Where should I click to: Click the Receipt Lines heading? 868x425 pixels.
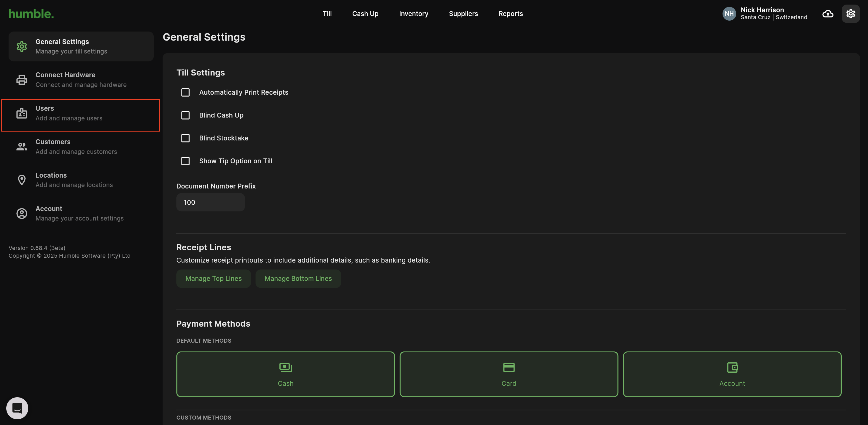point(203,248)
